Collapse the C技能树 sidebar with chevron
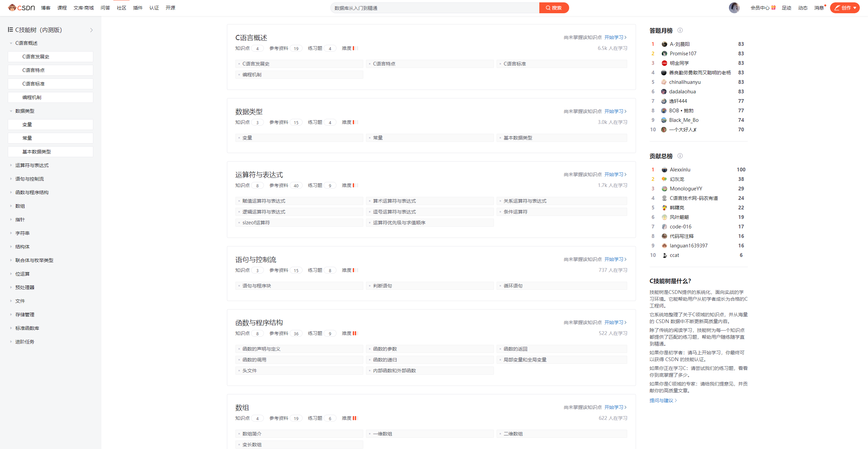 point(91,30)
